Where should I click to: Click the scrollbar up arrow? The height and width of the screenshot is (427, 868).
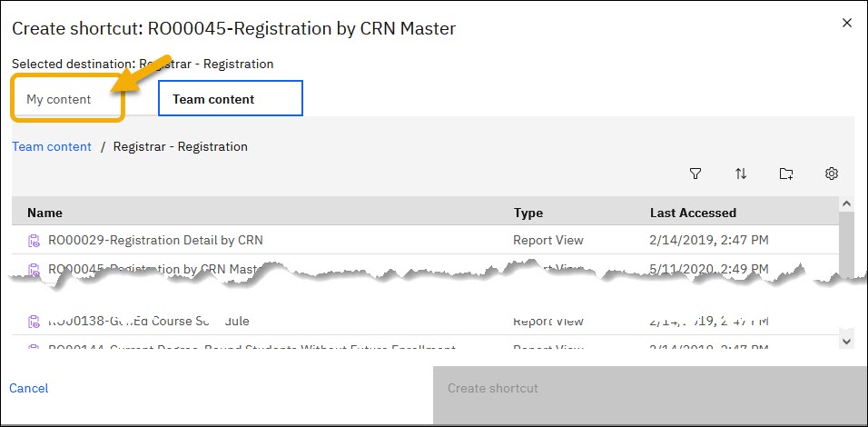click(846, 204)
